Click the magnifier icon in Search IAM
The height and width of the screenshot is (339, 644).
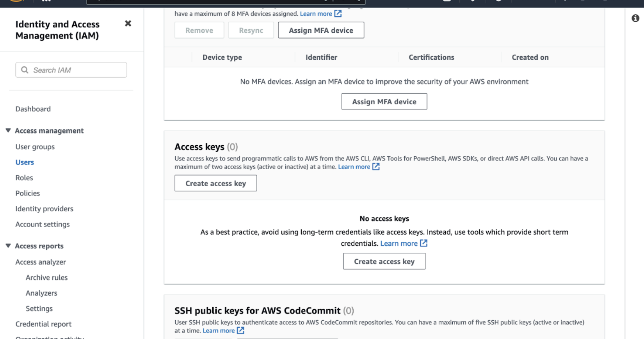[25, 70]
